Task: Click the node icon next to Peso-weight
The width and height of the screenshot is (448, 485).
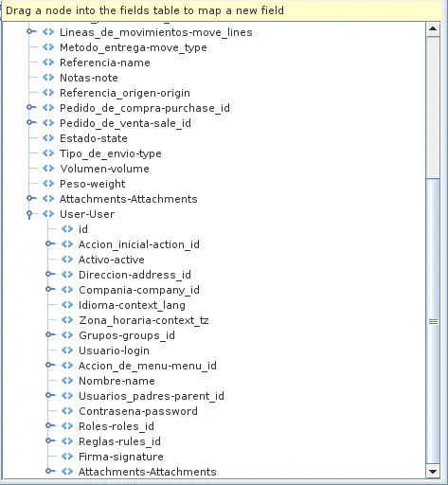Action: pyautogui.click(x=48, y=184)
